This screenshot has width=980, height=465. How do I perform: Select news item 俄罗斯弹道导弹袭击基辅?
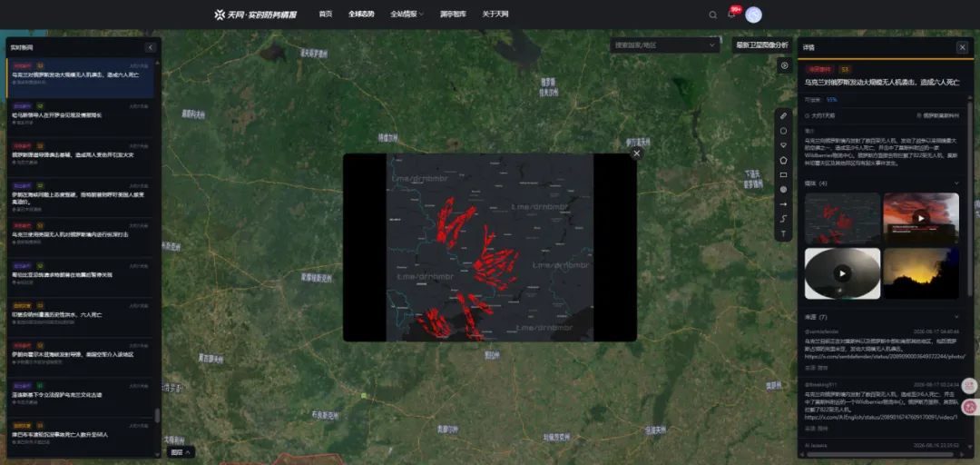pos(80,158)
